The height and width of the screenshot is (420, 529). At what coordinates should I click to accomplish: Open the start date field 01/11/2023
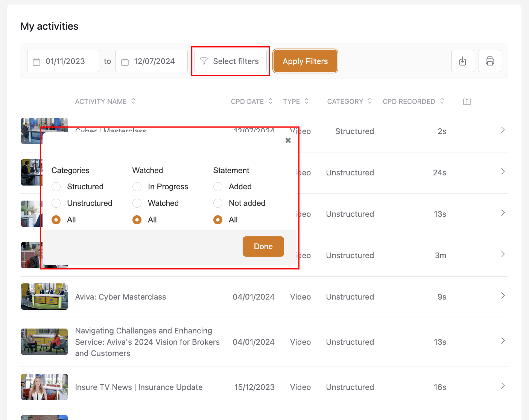(x=63, y=61)
